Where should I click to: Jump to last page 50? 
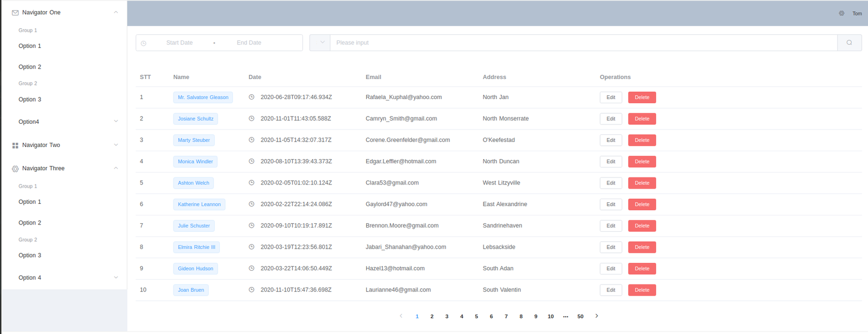coord(580,317)
